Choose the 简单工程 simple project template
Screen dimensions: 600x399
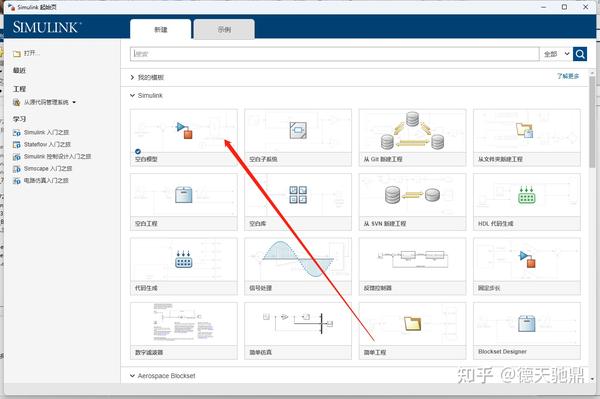tap(412, 331)
